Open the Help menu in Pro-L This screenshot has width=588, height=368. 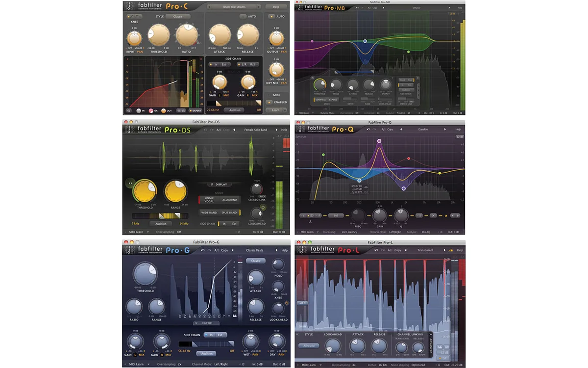[460, 250]
